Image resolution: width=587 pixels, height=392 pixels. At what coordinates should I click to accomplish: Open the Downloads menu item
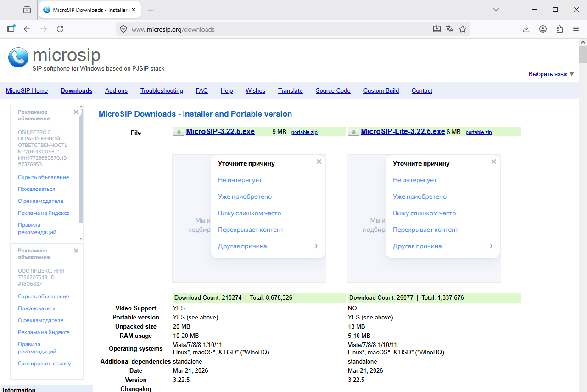[76, 90]
